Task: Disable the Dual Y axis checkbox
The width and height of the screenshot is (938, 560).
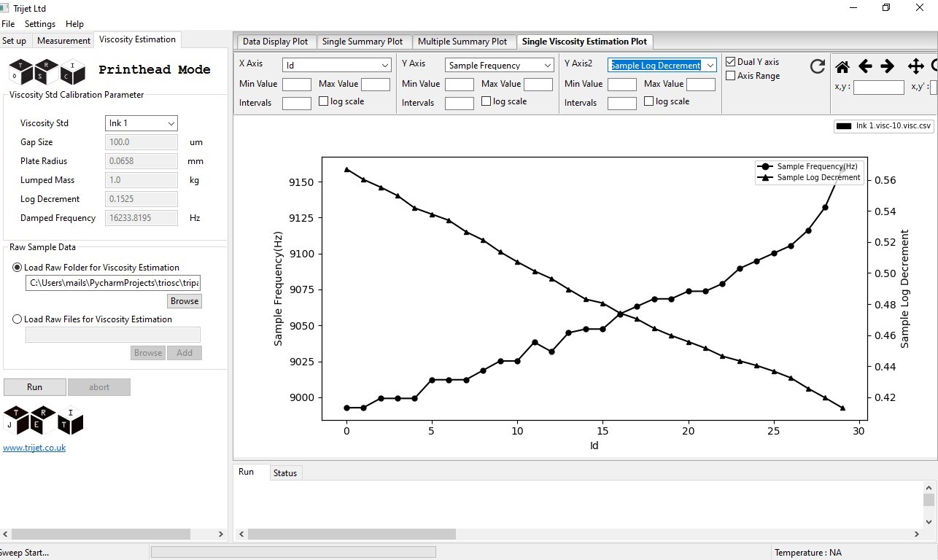Action: pos(731,62)
